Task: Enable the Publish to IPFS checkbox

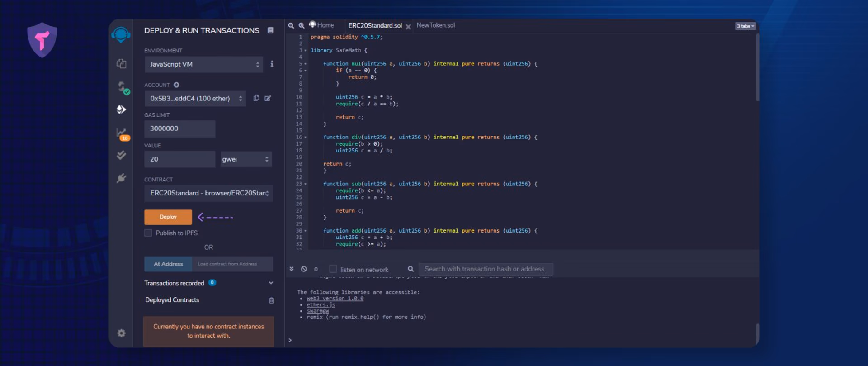Action: coord(148,233)
